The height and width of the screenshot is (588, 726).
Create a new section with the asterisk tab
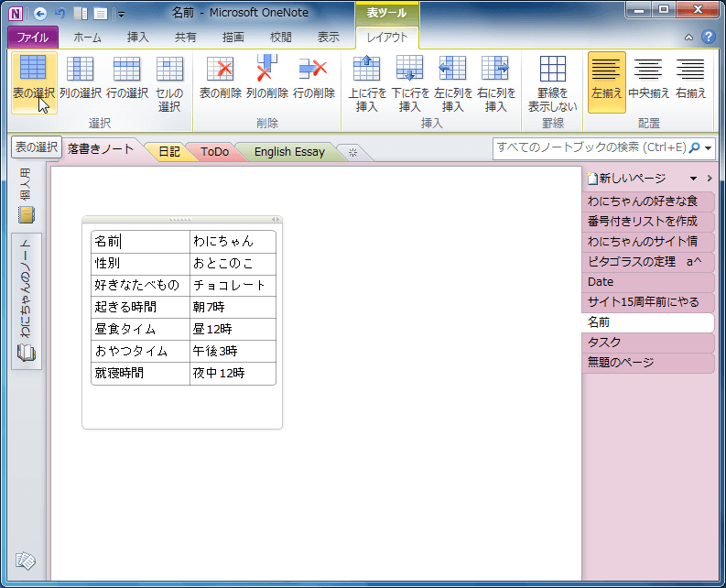point(352,152)
